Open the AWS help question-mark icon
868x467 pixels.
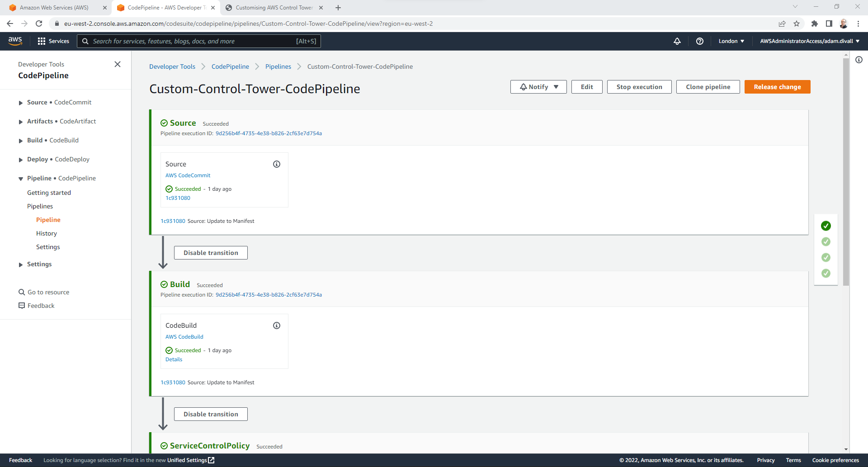click(x=700, y=41)
